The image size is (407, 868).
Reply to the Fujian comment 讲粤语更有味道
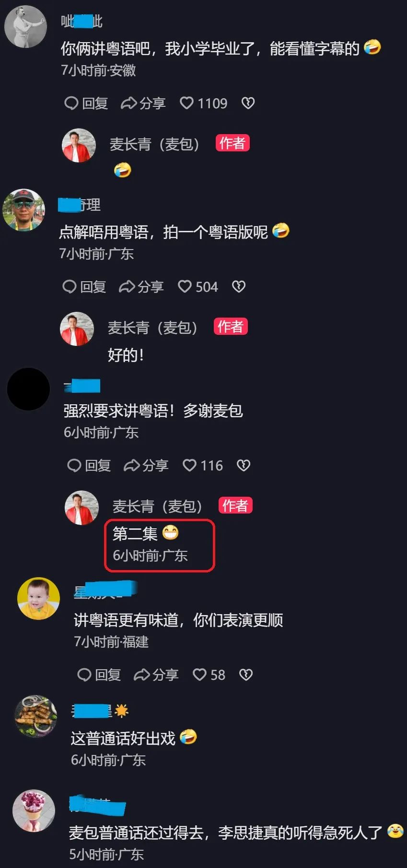(x=99, y=674)
